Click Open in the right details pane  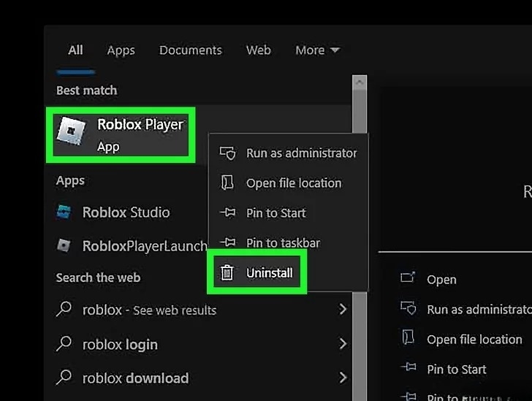441,280
